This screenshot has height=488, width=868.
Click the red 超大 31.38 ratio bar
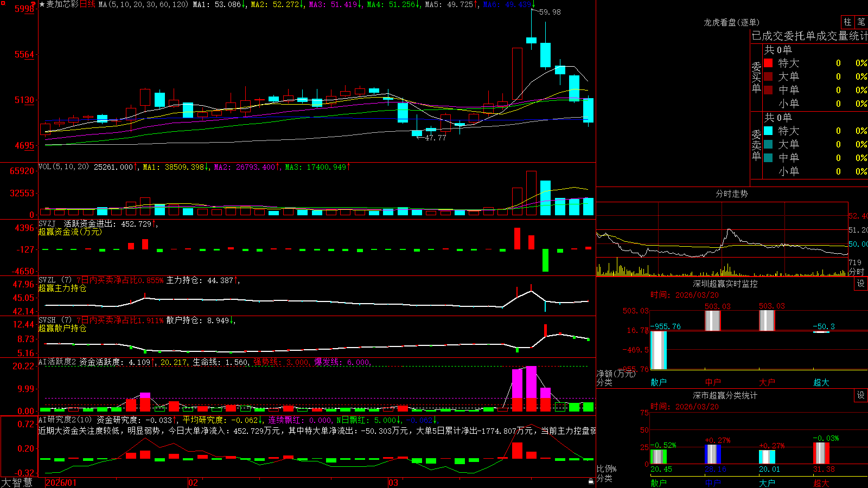821,453
